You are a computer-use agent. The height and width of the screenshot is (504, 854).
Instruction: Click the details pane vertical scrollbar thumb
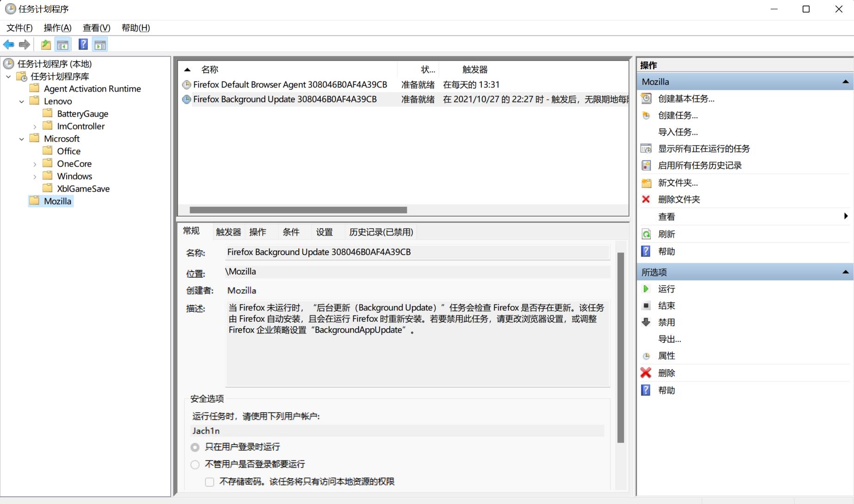pos(621,348)
